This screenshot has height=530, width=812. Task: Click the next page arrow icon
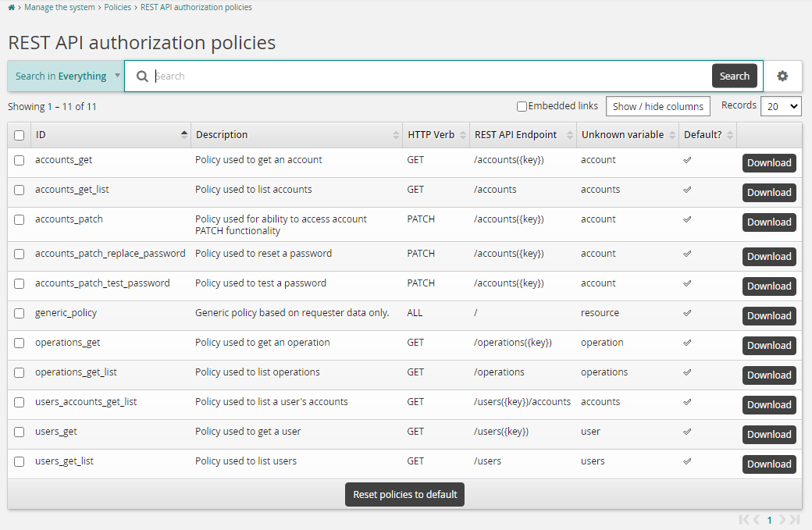(x=783, y=519)
